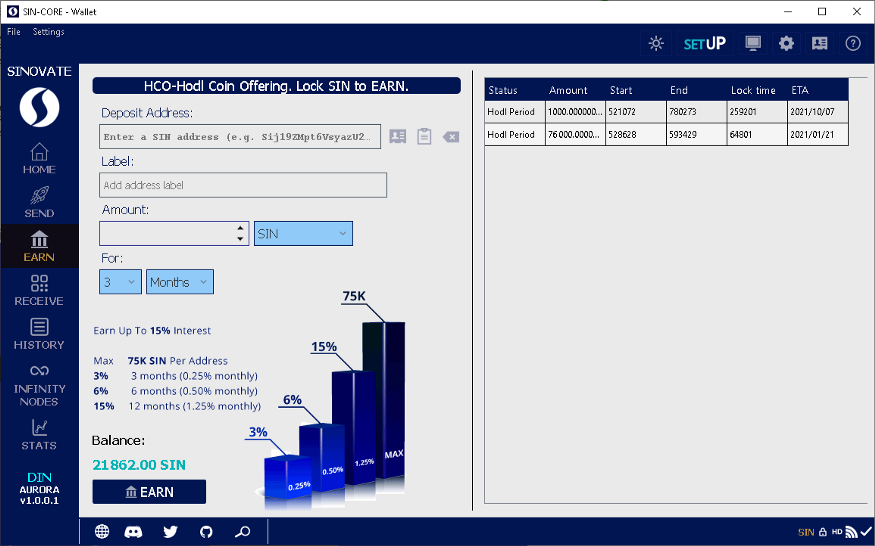Image resolution: width=875 pixels, height=546 pixels.
Task: Click the HD wallet status indicator
Action: click(836, 532)
